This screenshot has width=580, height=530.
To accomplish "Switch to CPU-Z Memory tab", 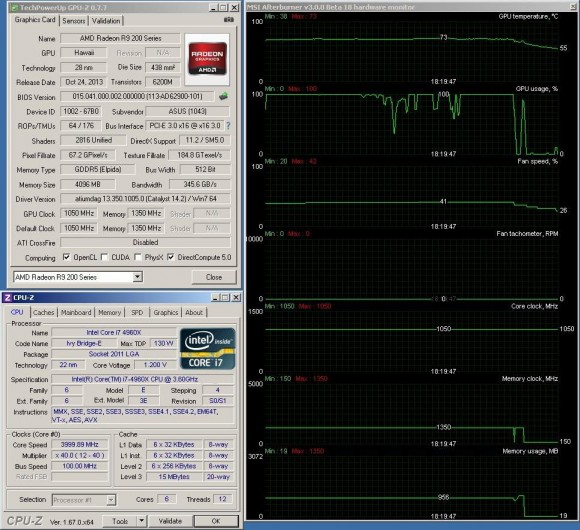I will pyautogui.click(x=109, y=313).
